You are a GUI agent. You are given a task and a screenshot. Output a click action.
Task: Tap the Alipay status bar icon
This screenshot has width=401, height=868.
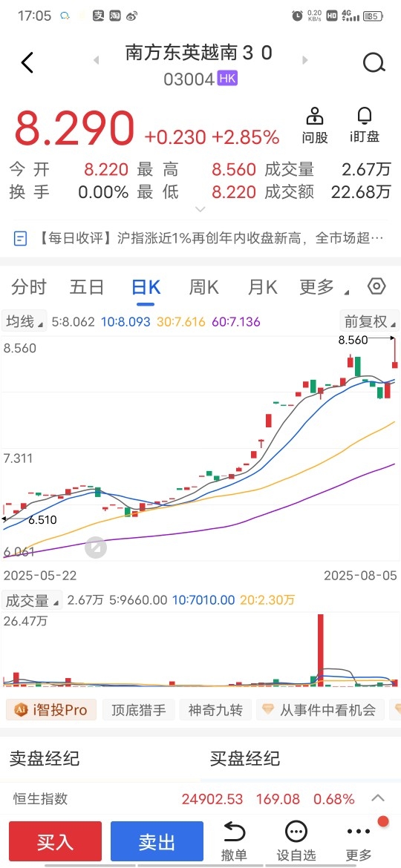point(99,16)
